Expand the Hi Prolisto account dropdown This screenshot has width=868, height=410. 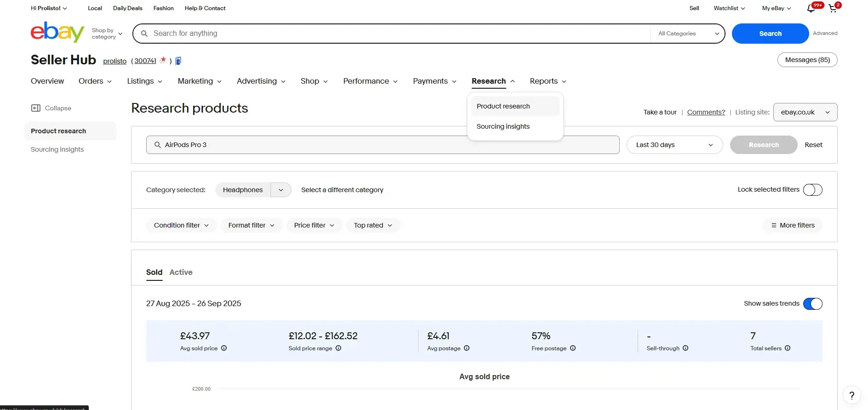tap(49, 8)
